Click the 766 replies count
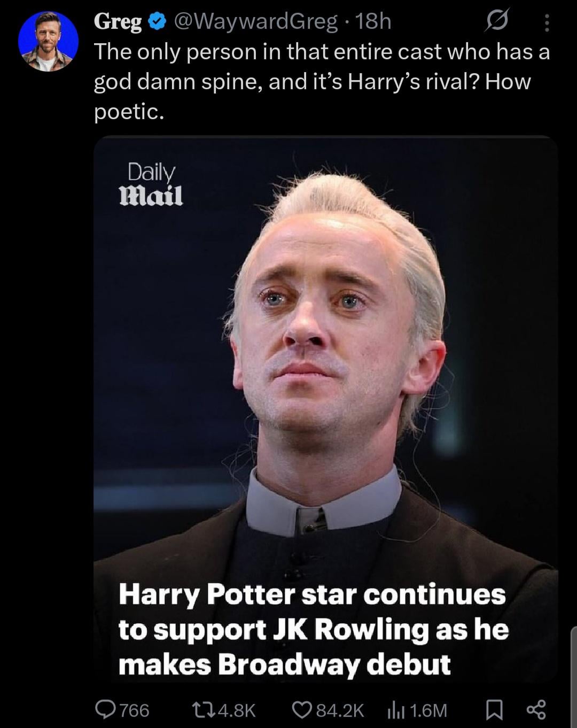This screenshot has height=728, width=577. [x=134, y=710]
